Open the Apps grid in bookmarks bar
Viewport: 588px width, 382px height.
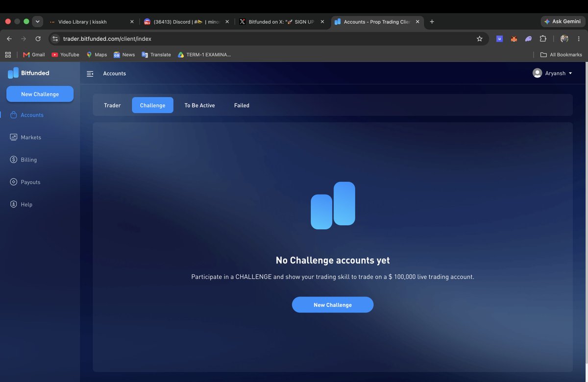pyautogui.click(x=8, y=55)
